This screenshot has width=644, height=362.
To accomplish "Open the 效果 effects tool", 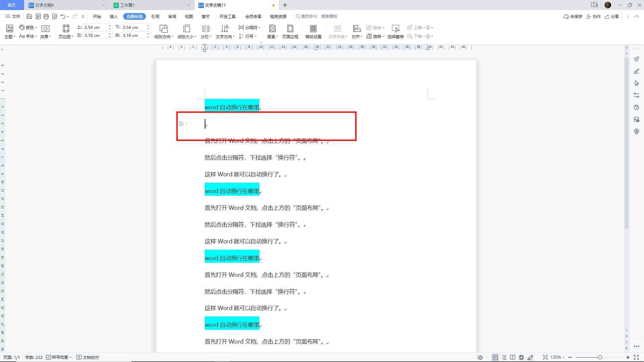I will 45,31.
